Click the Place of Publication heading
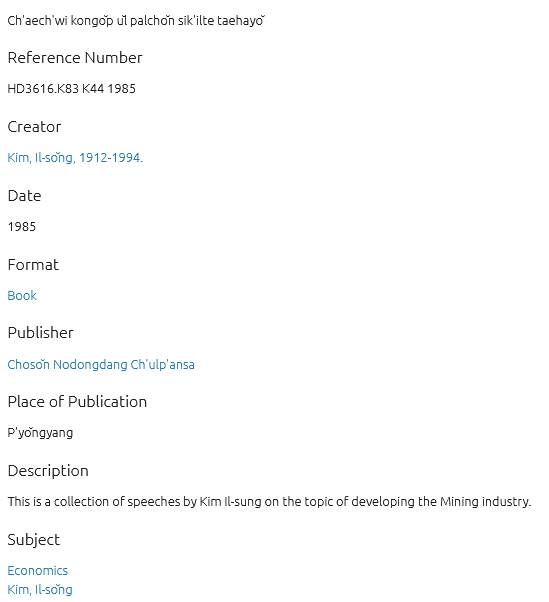Image resolution: width=549 pixels, height=602 pixels. pos(77,402)
